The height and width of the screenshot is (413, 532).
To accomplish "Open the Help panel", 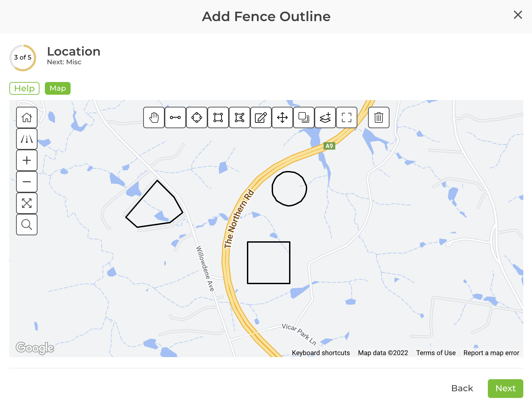I will [x=24, y=88].
